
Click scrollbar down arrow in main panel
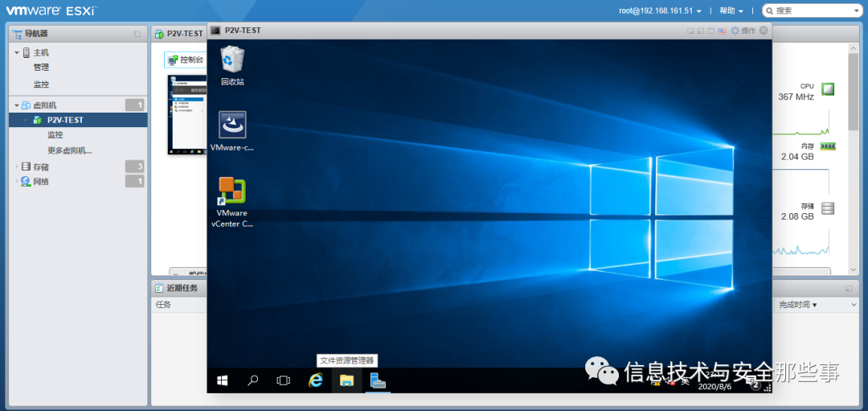pyautogui.click(x=854, y=269)
